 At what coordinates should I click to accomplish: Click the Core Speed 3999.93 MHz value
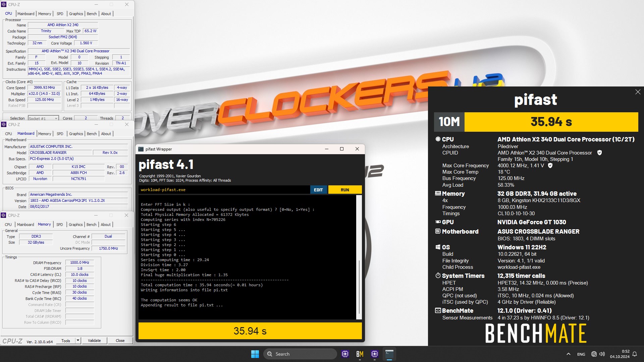click(44, 88)
